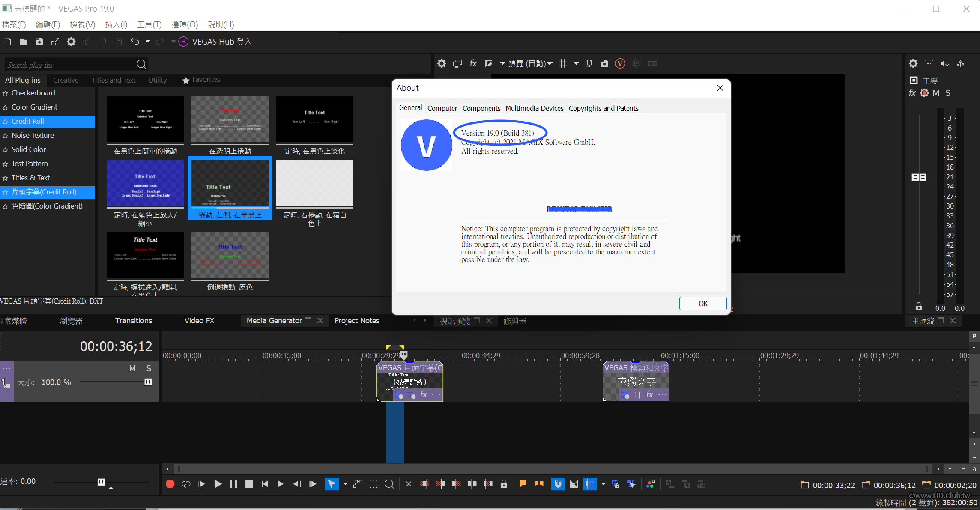980x510 pixels.
Task: Mute video track with M button
Action: 132,368
